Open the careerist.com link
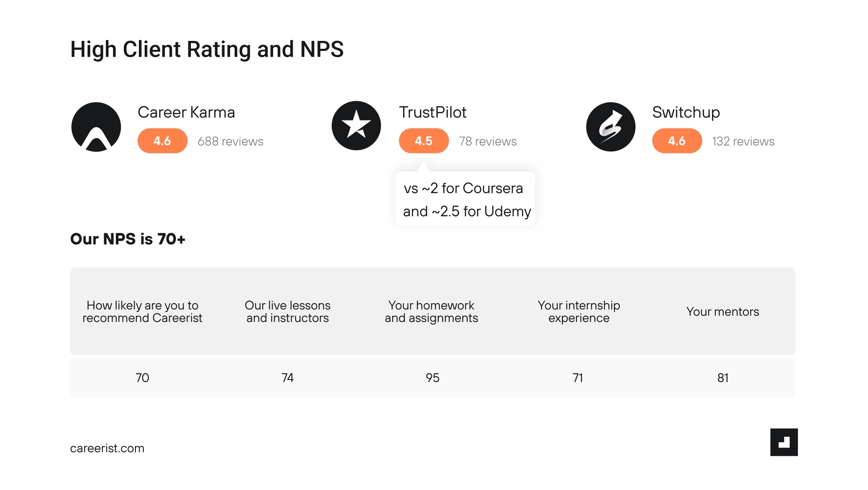 click(x=107, y=448)
